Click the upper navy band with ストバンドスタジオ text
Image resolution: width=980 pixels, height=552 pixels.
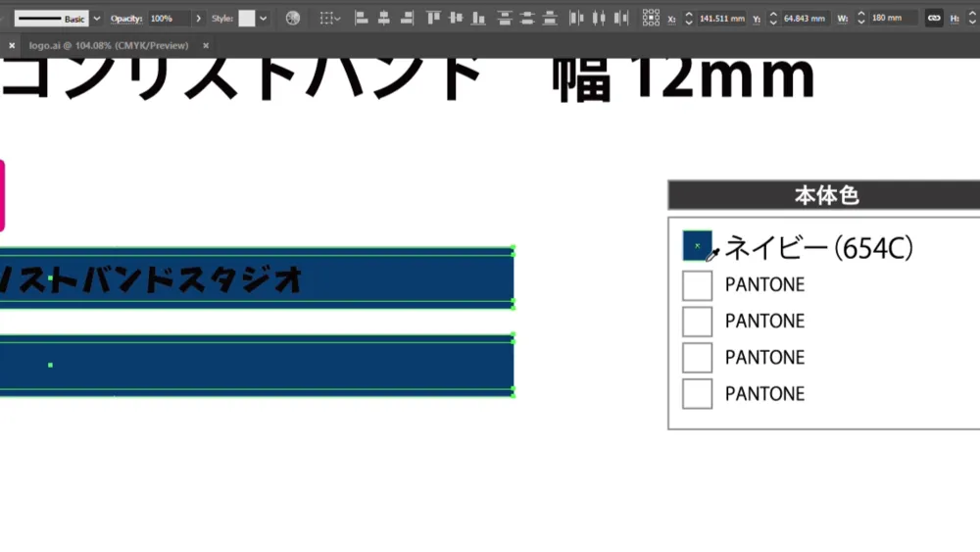tap(256, 278)
